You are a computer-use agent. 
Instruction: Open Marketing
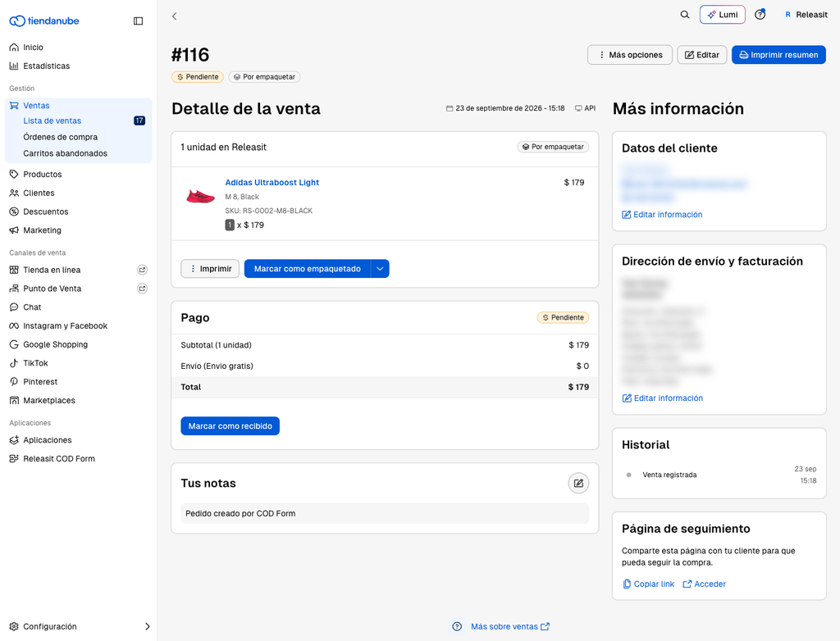[x=42, y=230]
